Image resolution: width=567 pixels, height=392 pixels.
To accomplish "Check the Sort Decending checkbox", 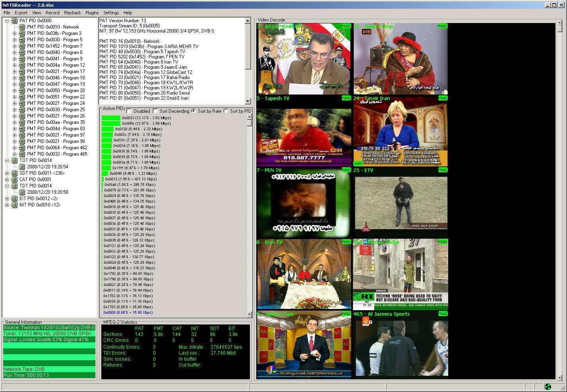I will click(x=155, y=111).
